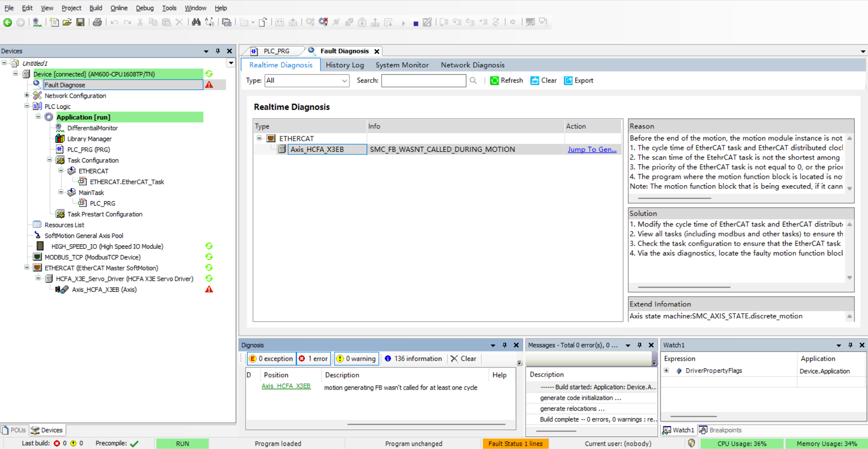The image size is (868, 449).
Task: Pin the Devices panel with pushpin icon
Action: [218, 51]
